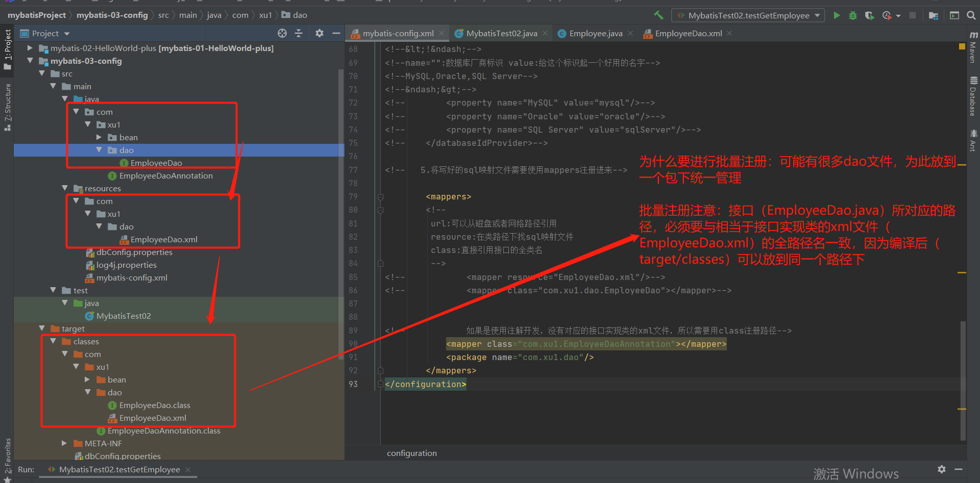Open Project panel settings gear

click(320, 33)
